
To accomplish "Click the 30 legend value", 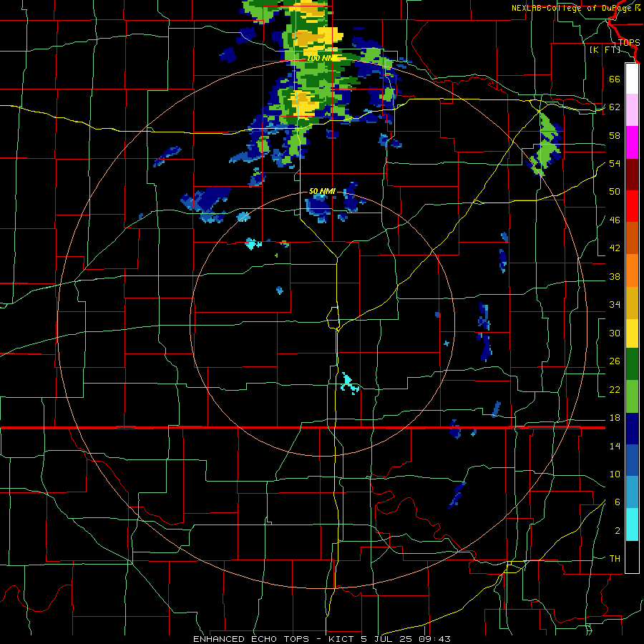I will (x=615, y=333).
